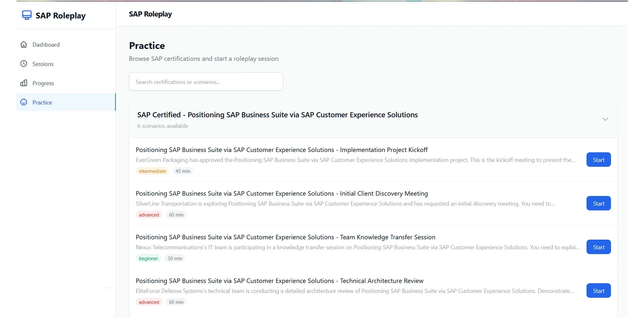Open the Progress section

point(43,83)
